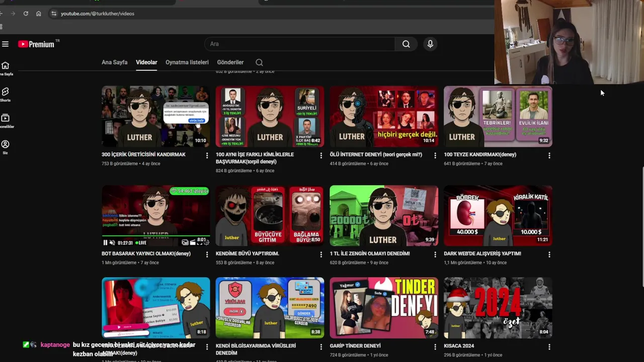644x362 pixels.
Task: Click the search magnifier button
Action: pyautogui.click(x=406, y=44)
